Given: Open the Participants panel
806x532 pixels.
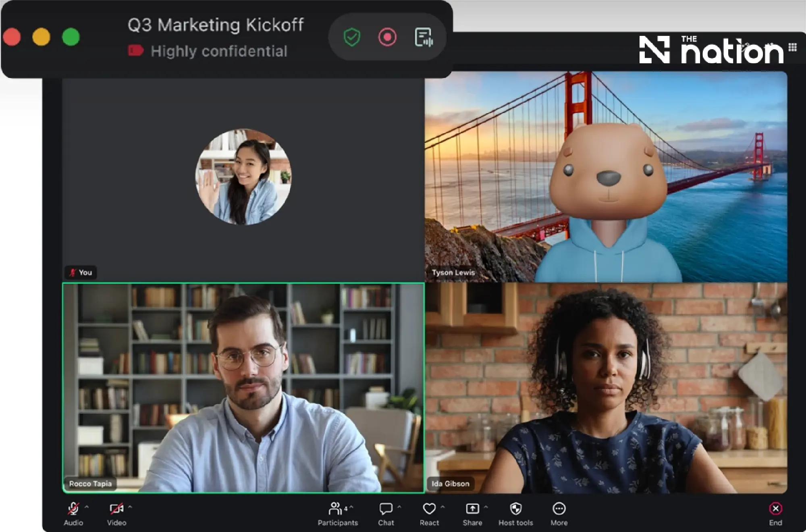Looking at the screenshot, I should (337, 514).
